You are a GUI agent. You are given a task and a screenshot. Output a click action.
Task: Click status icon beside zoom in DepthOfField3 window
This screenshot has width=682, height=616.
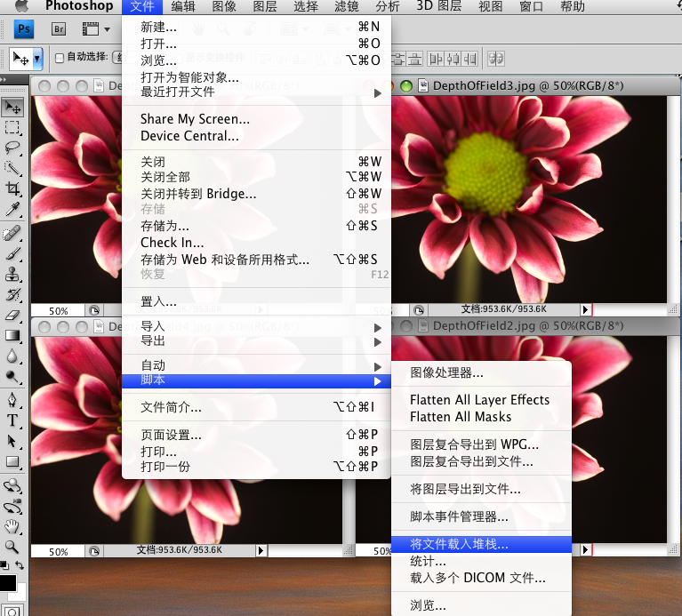[x=419, y=310]
